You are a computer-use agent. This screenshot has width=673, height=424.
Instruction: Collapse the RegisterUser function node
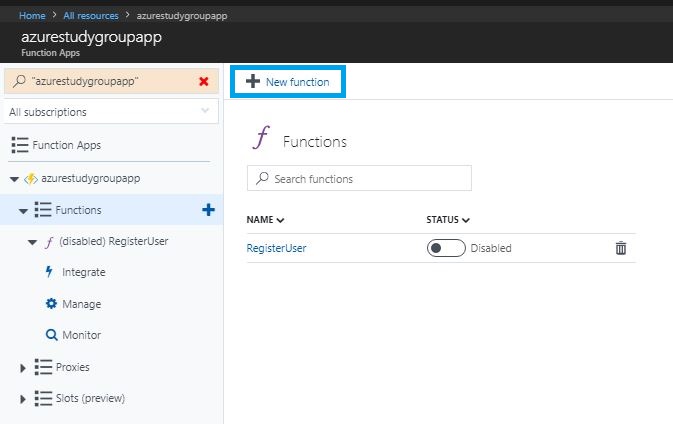pyautogui.click(x=32, y=242)
